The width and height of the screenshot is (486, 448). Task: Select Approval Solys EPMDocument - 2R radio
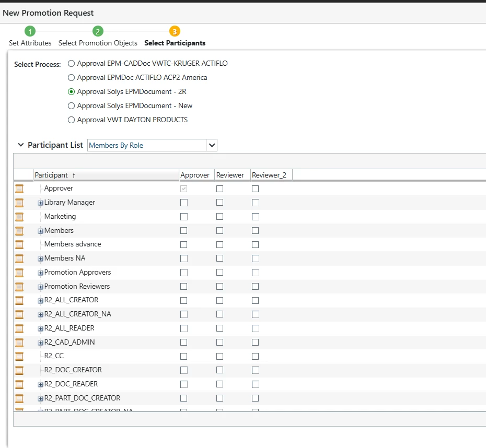click(71, 92)
